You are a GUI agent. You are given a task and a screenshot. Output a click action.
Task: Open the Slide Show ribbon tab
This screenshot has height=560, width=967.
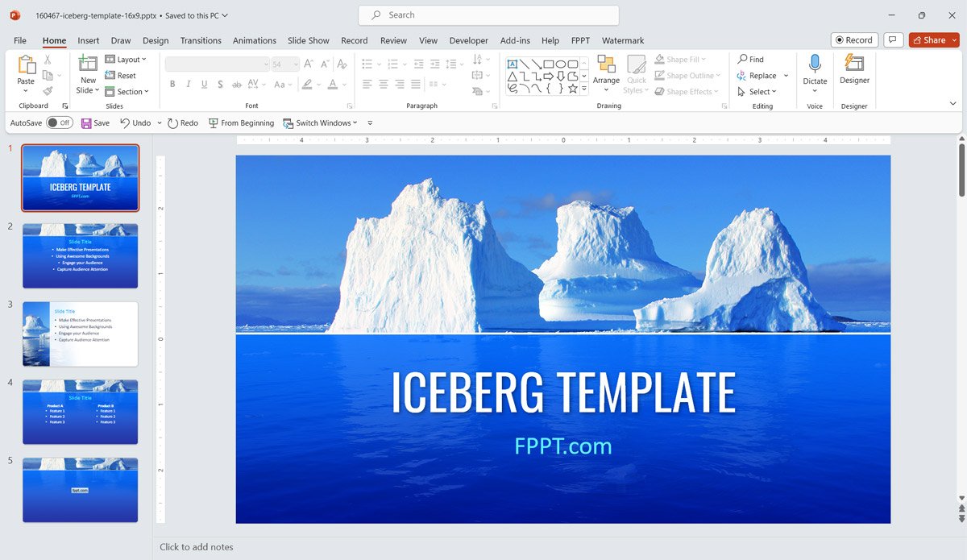tap(308, 40)
